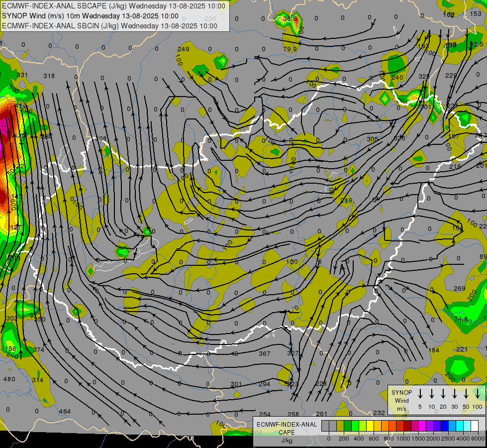This screenshot has width=487, height=448.
Task: Click the map value 219
Action: pyautogui.click(x=346, y=201)
